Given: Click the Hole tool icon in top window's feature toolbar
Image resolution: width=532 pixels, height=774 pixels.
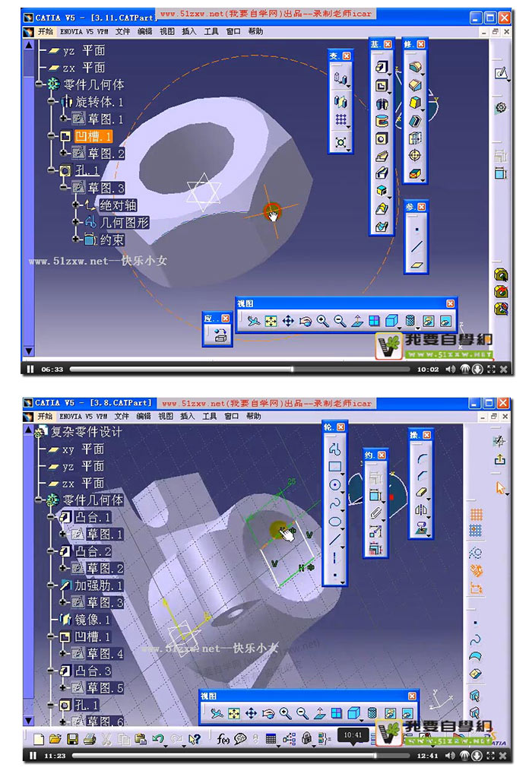Looking at the screenshot, I should [382, 138].
